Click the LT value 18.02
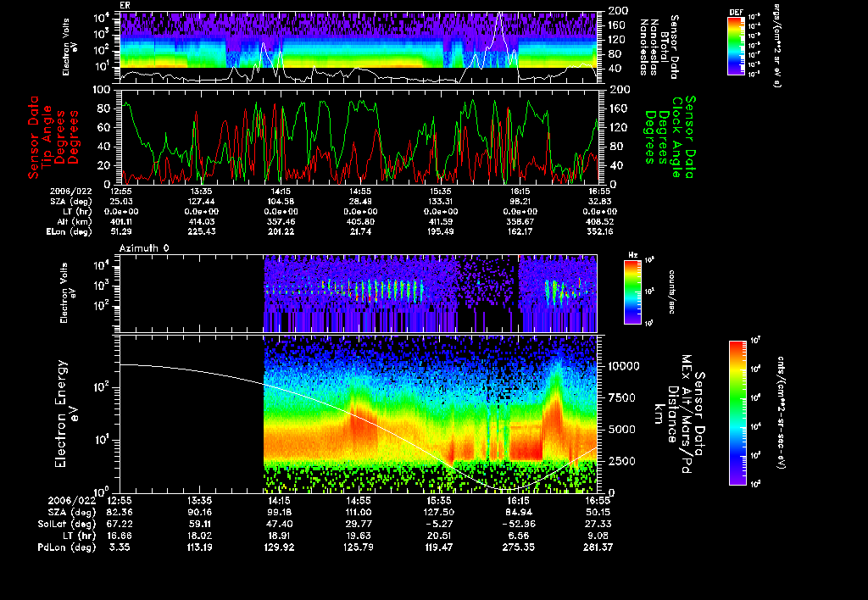Viewport: 868px width, 600px height. click(x=200, y=536)
